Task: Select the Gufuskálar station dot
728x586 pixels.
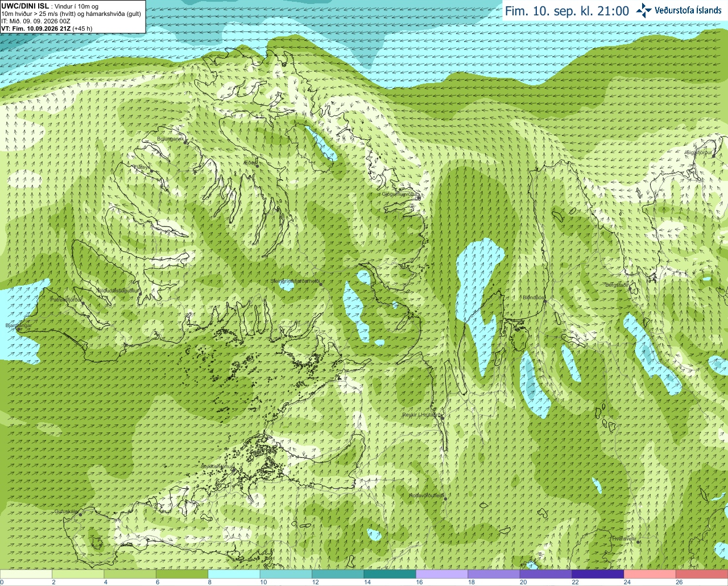Action: click(80, 514)
